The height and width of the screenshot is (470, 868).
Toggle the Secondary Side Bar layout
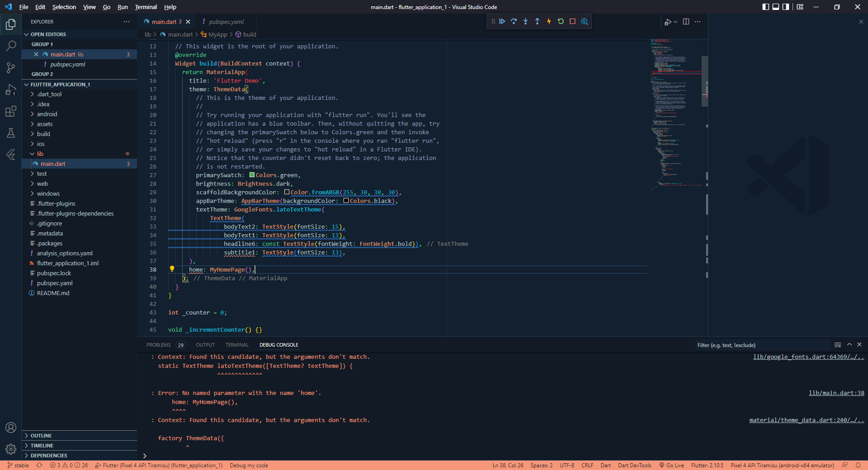click(x=786, y=7)
